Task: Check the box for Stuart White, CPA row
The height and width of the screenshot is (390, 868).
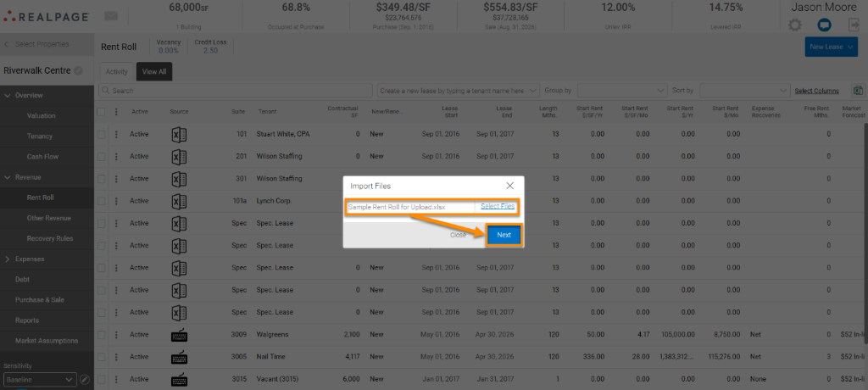Action: tap(102, 133)
